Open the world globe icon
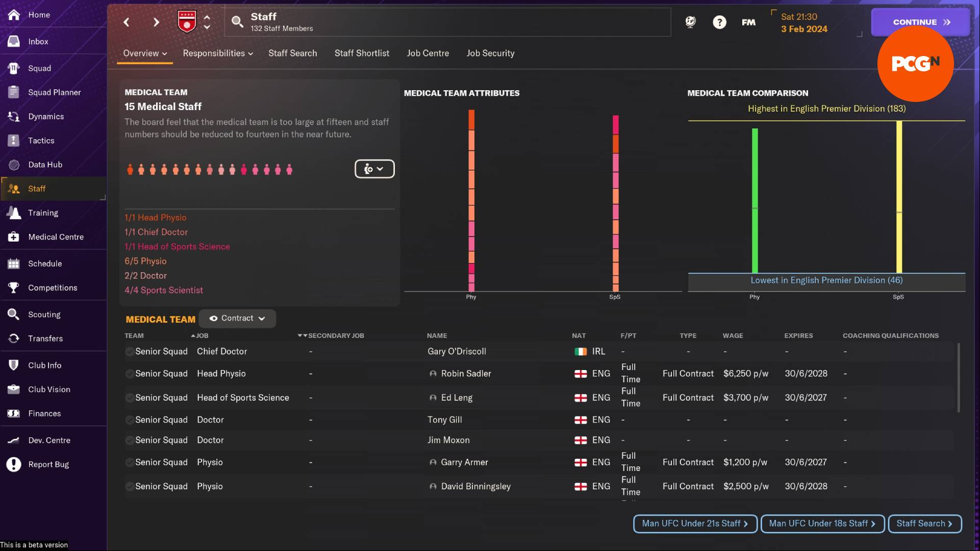The image size is (980, 551). (690, 22)
